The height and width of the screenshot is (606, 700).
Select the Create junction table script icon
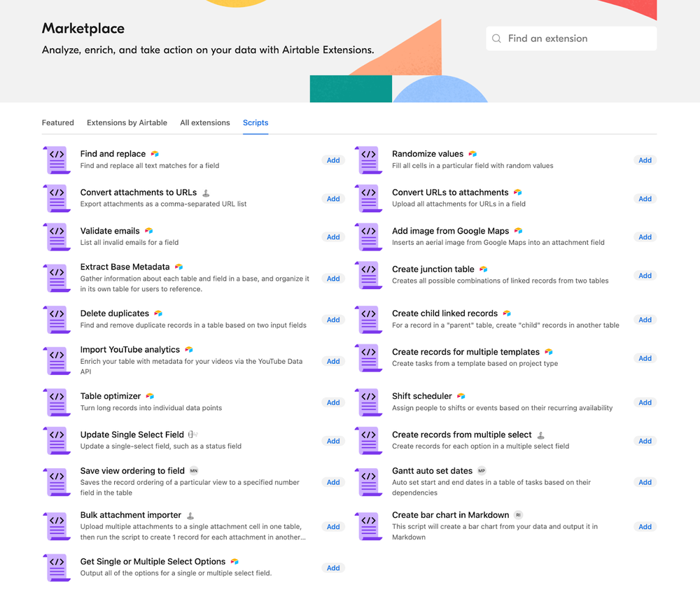(368, 275)
